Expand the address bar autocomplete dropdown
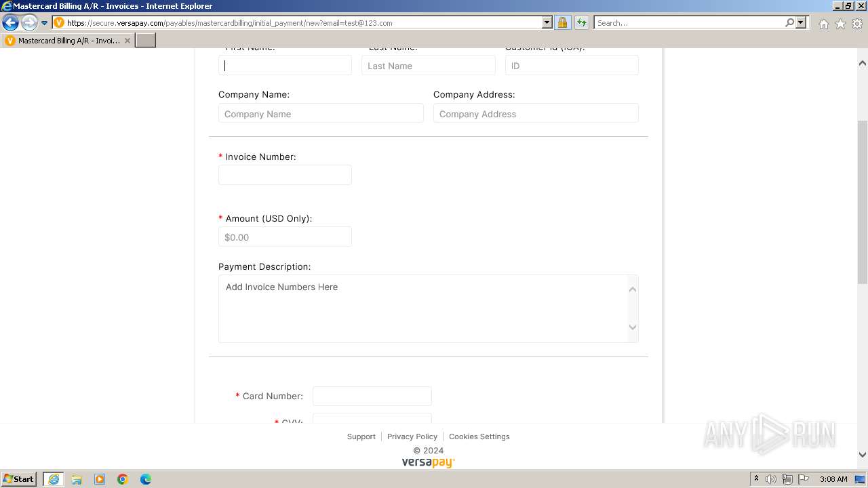 547,22
